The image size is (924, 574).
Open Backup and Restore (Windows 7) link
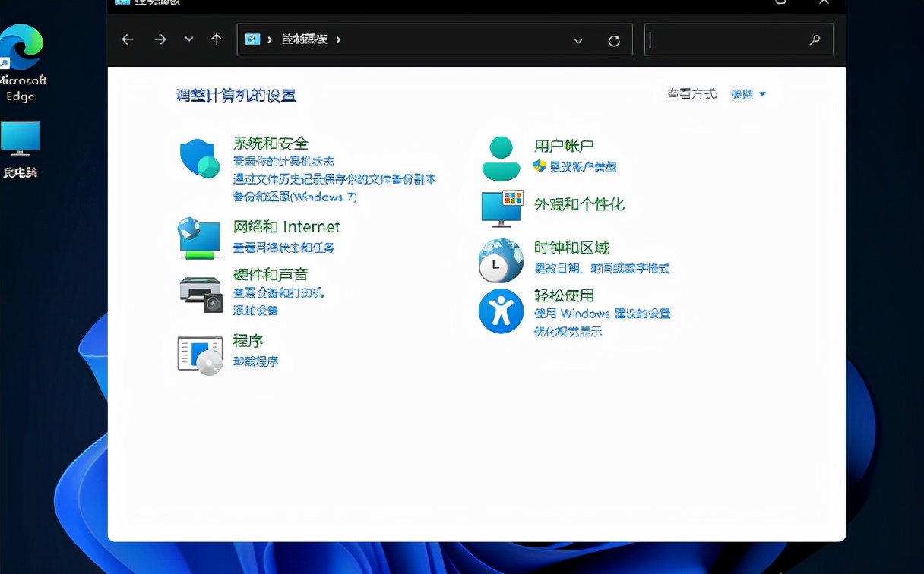point(295,197)
